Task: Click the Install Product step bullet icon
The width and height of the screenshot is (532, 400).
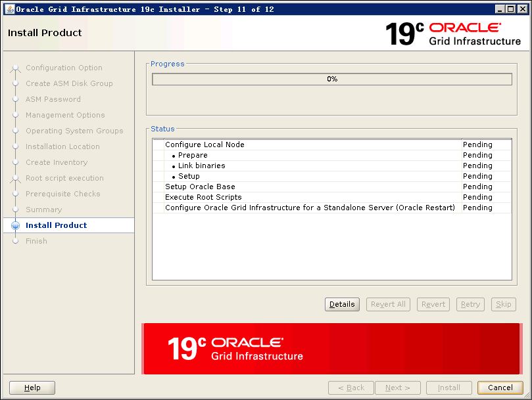Action: pos(15,225)
